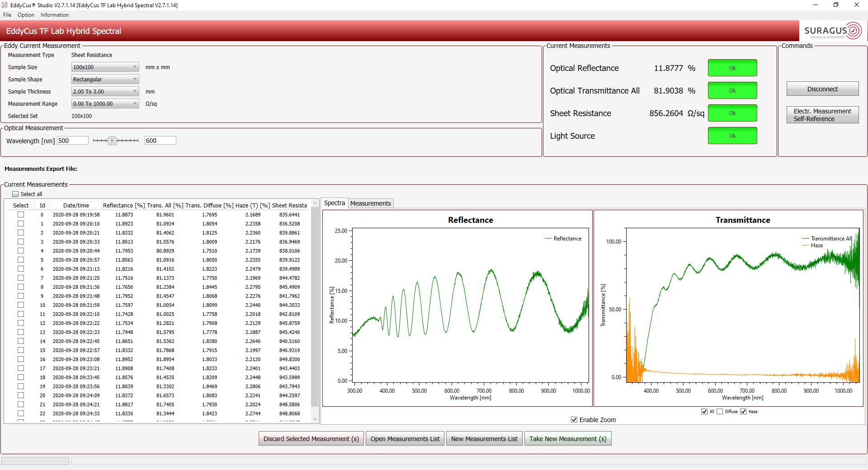Expand the Sample Thickness dropdown
Viewport: 868px width, 470px height.
(105, 91)
